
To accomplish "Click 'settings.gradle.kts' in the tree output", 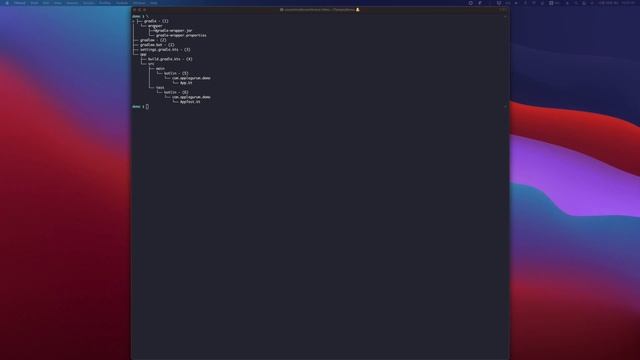I will tap(160, 49).
